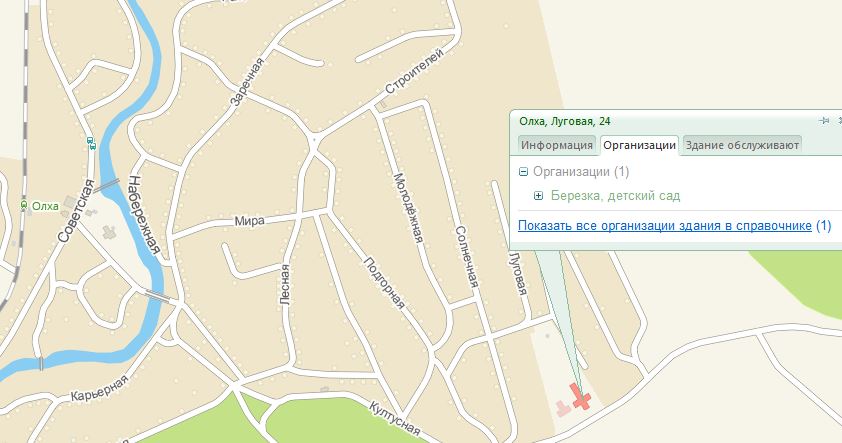Click the Организации (1) tree heading
The width and height of the screenshot is (842, 443).
pos(580,172)
